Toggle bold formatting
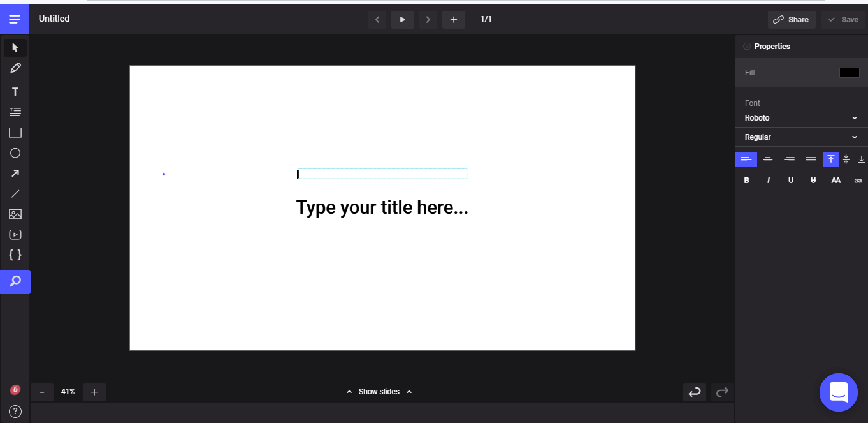Screen dimensions: 868x423 point(747,181)
